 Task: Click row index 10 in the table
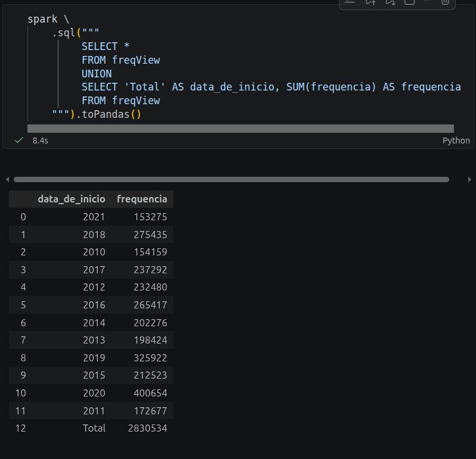[21, 393]
